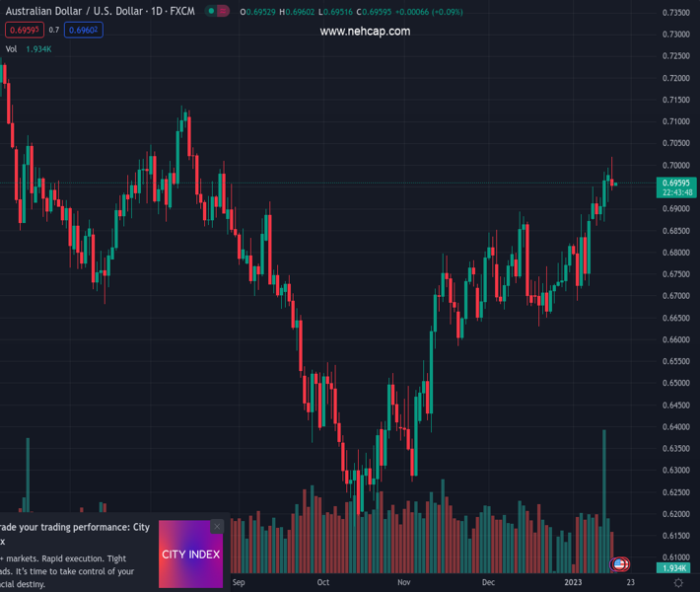Image resolution: width=700 pixels, height=592 pixels.
Task: Click the close value C0.69595
Action: pyautogui.click(x=374, y=12)
